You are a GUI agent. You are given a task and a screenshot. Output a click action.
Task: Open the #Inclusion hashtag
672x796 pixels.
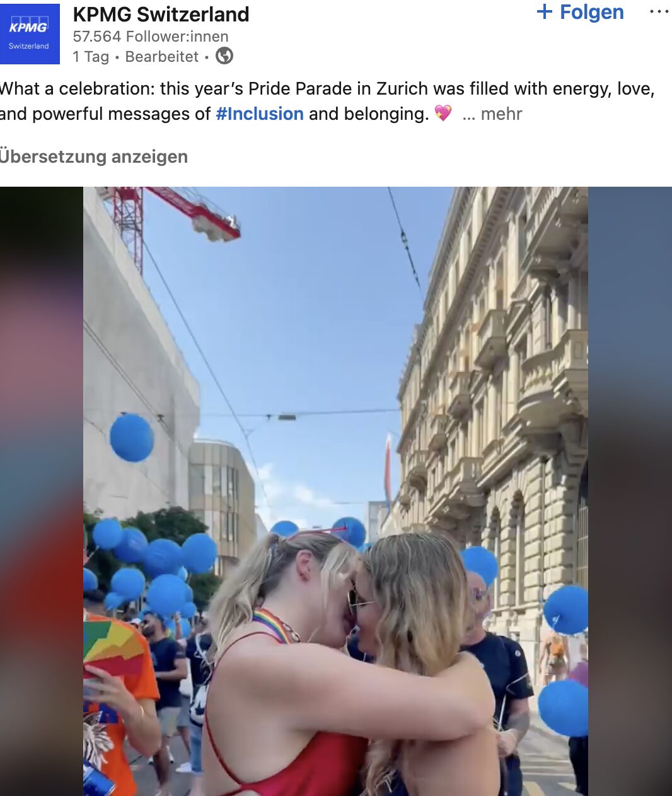coord(260,114)
